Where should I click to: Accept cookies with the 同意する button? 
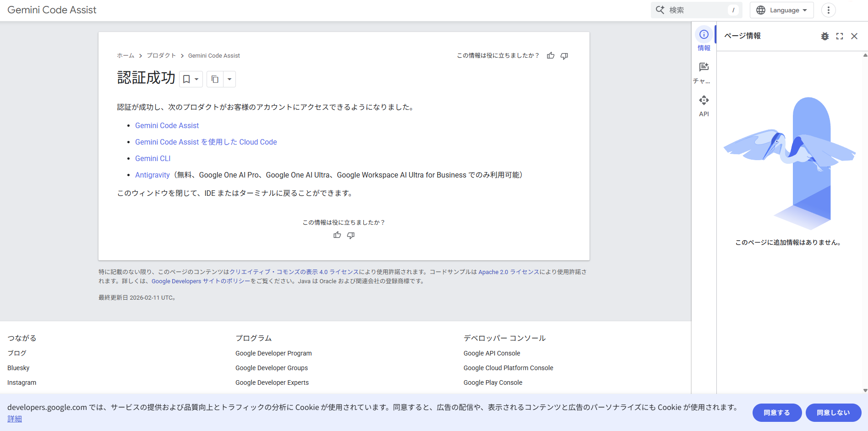coord(777,413)
